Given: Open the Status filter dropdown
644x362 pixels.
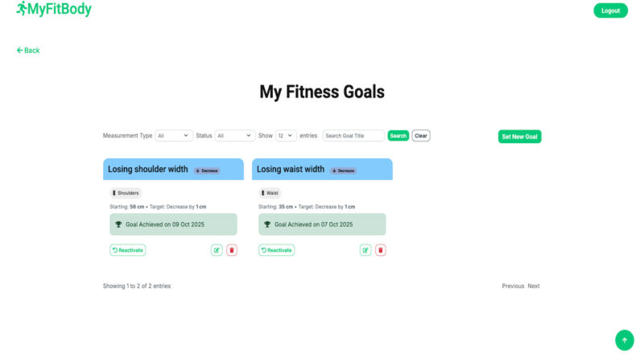Looking at the screenshot, I should point(235,136).
